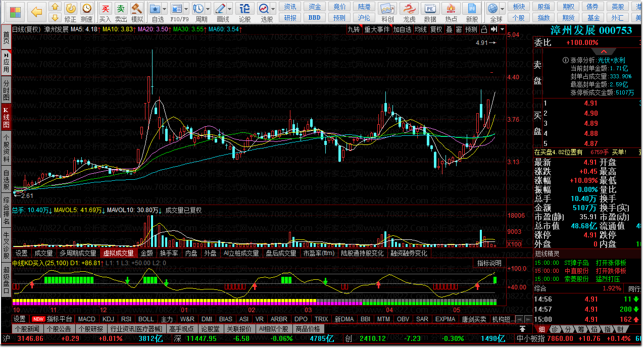Select the KDJ indicator tab
Screen dimensions: 644x348
[x=108, y=319]
